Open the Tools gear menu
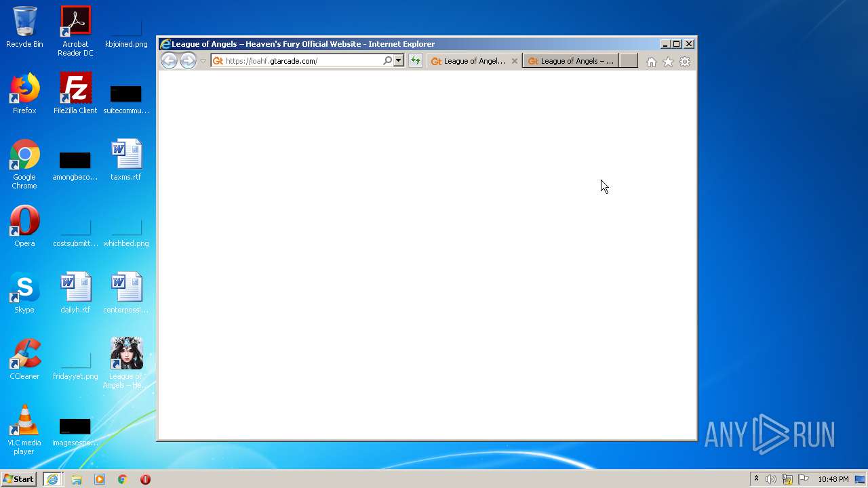868x488 pixels. 685,62
